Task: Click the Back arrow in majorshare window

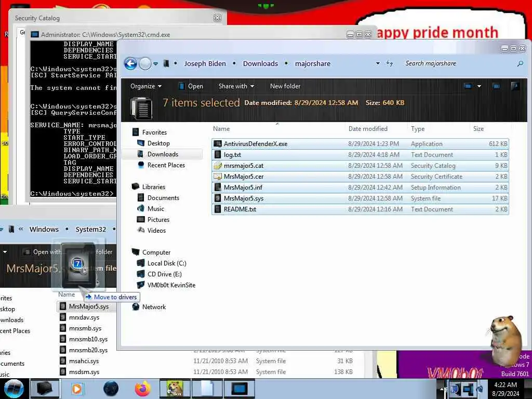Action: 130,63
